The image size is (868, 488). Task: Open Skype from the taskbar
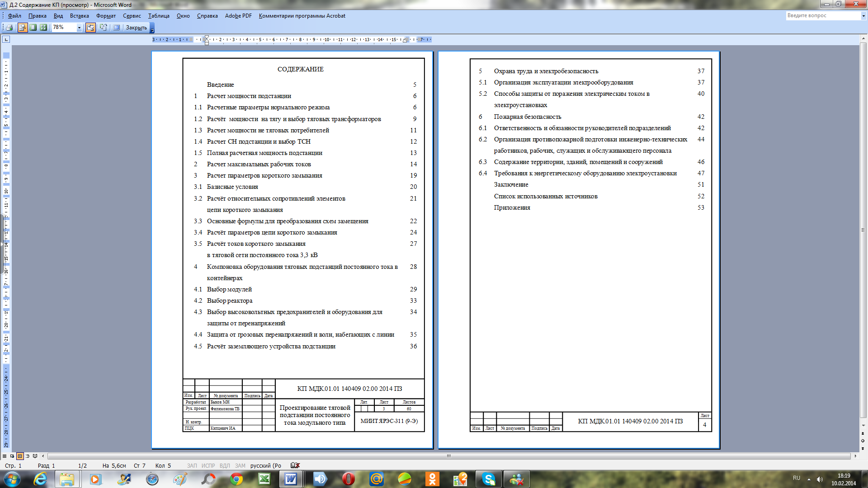[x=488, y=479]
